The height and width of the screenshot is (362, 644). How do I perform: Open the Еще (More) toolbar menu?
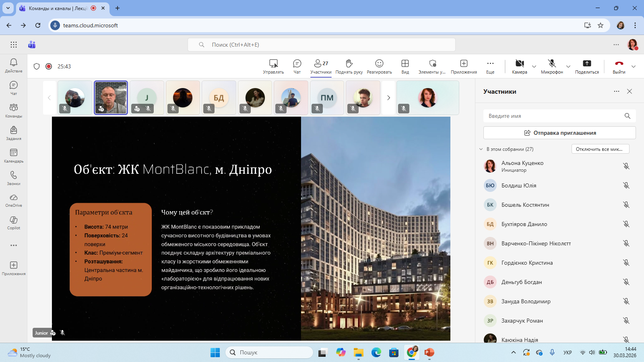coord(490,64)
